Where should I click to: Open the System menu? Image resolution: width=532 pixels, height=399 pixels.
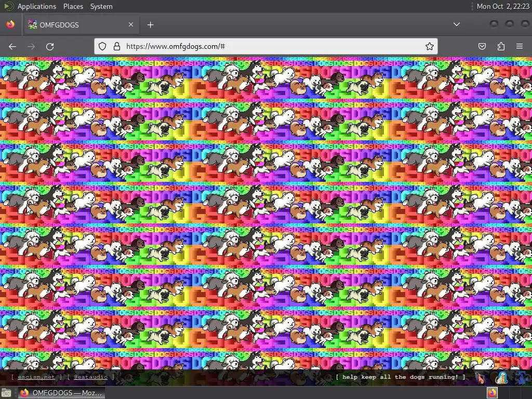pos(101,6)
